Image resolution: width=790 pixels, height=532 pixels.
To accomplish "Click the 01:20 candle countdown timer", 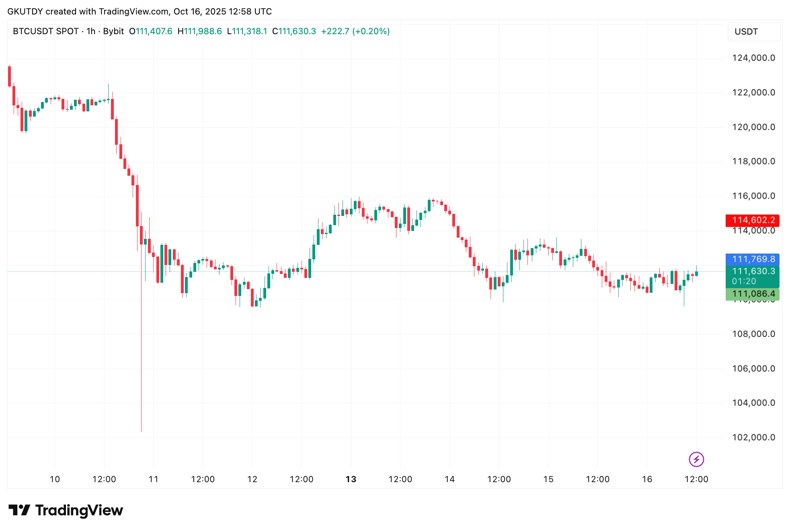I will point(744,281).
